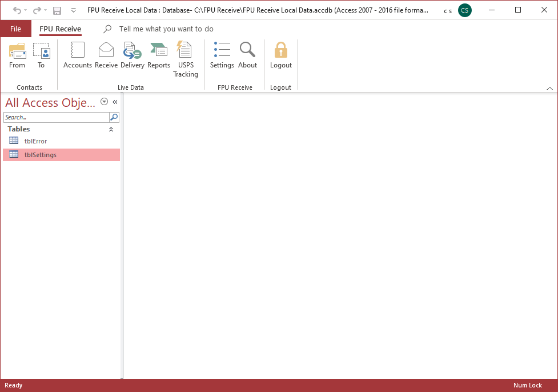Viewport: 558px width, 392px height.
Task: Open the File menu tab
Action: pos(16,29)
